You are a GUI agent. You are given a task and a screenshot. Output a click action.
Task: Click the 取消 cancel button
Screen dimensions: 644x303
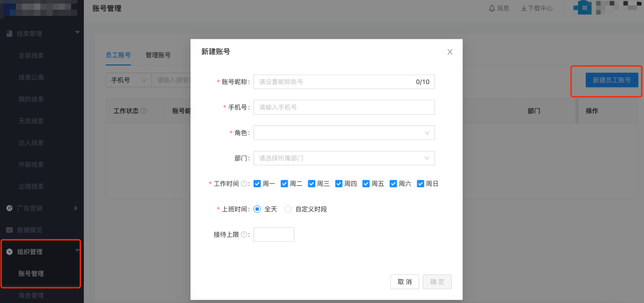[x=404, y=282]
